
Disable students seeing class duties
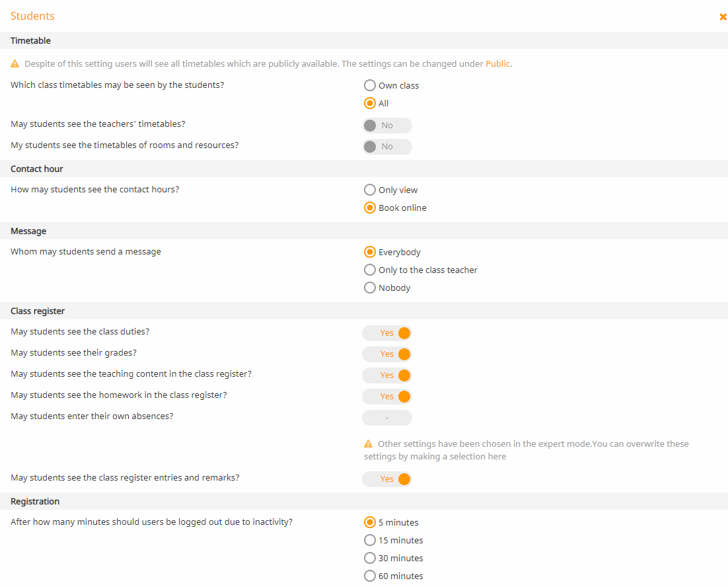(386, 333)
